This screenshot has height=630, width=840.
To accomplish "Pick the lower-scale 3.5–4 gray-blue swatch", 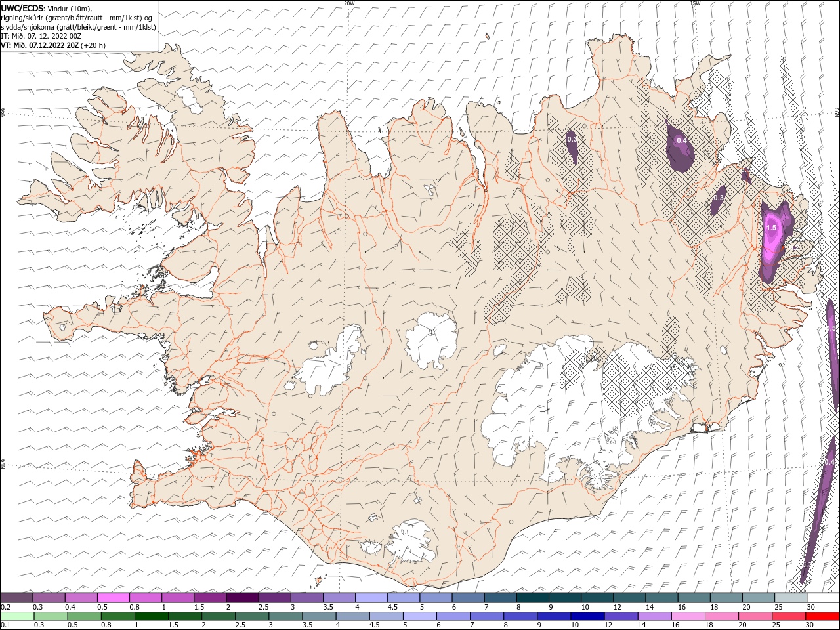I will 319,616.
